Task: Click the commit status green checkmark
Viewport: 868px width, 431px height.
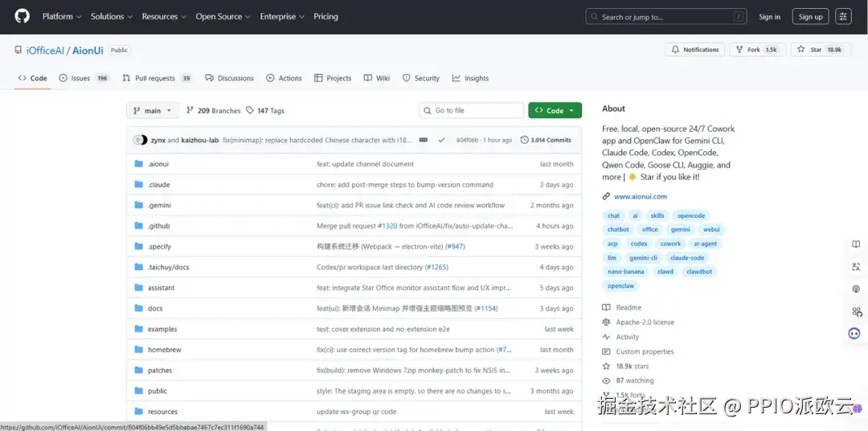Action: point(441,140)
